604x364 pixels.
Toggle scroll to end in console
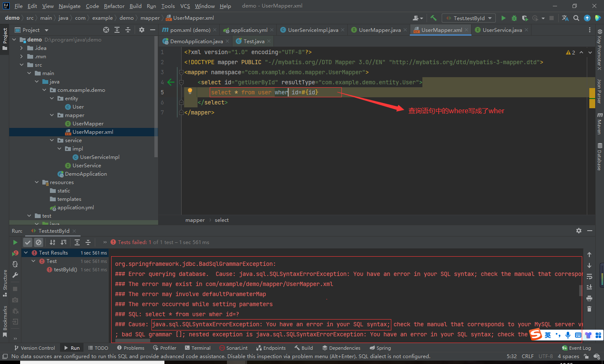(589, 287)
